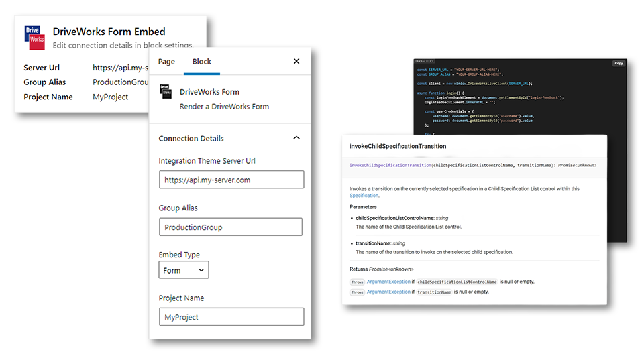Open ArgumentException link for childSpecificationListControlName
This screenshot has width=644, height=362.
[388, 282]
